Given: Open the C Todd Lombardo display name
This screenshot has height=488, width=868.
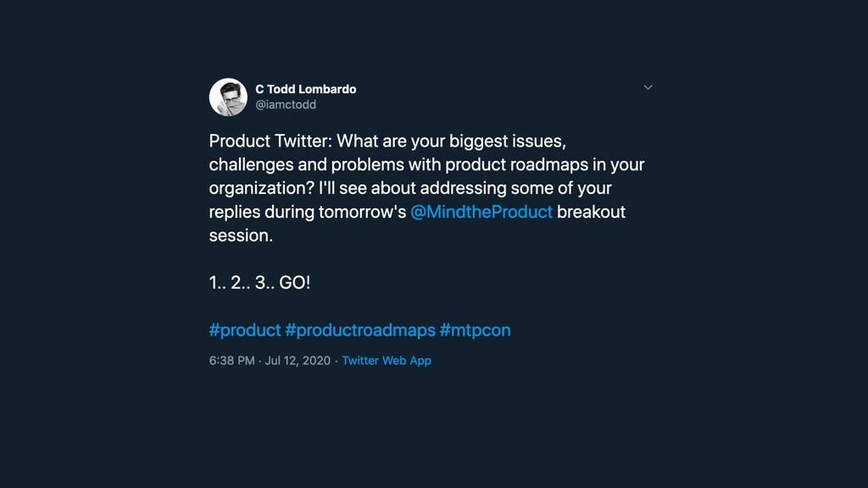Looking at the screenshot, I should point(305,89).
